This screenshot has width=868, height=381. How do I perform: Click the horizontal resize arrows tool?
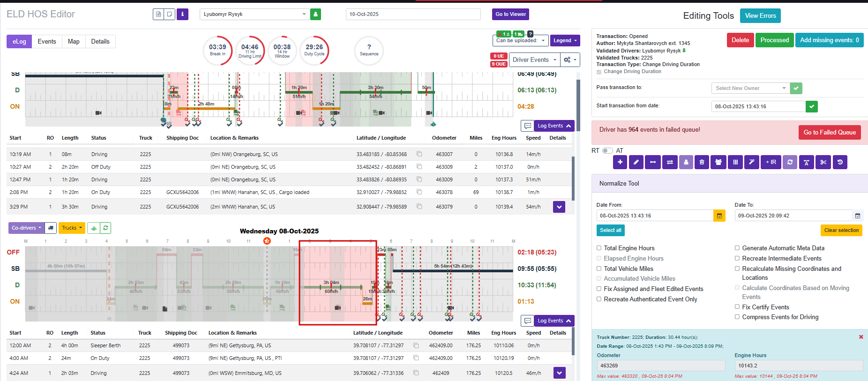click(652, 162)
